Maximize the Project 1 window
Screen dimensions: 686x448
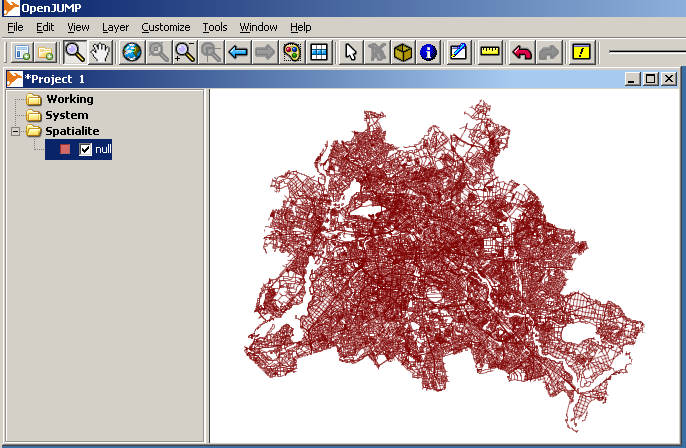click(650, 78)
